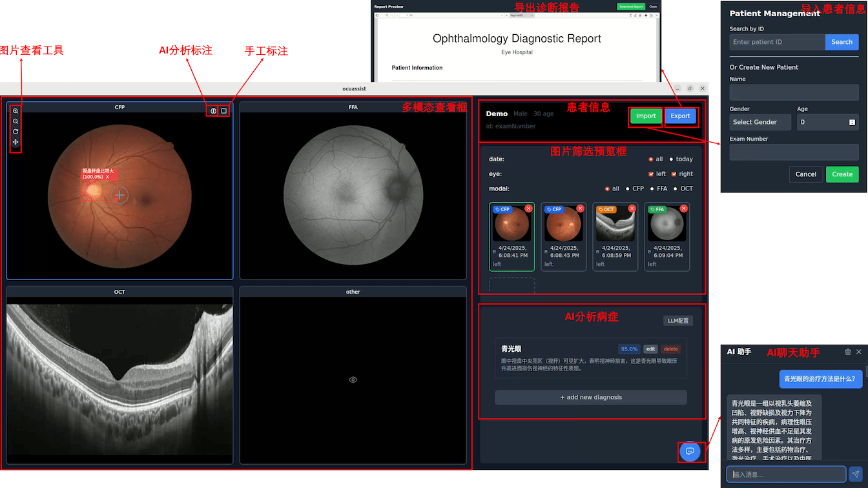Click the zoom in magnifier icon
Screen dimensions: 868x488
[15, 111]
